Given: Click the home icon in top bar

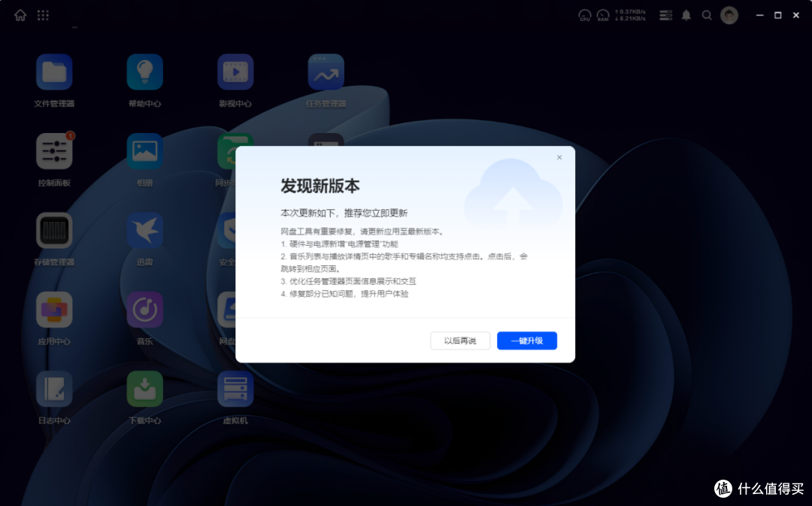Looking at the screenshot, I should coord(20,16).
